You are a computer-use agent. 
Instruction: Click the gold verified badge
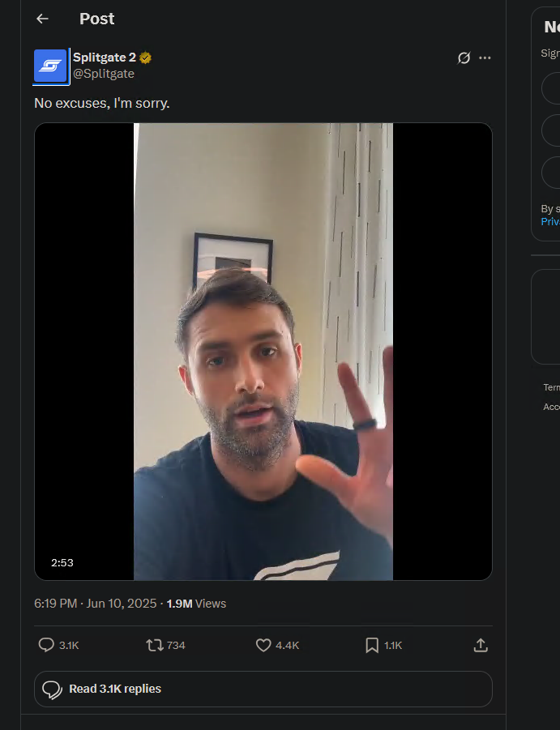click(146, 58)
